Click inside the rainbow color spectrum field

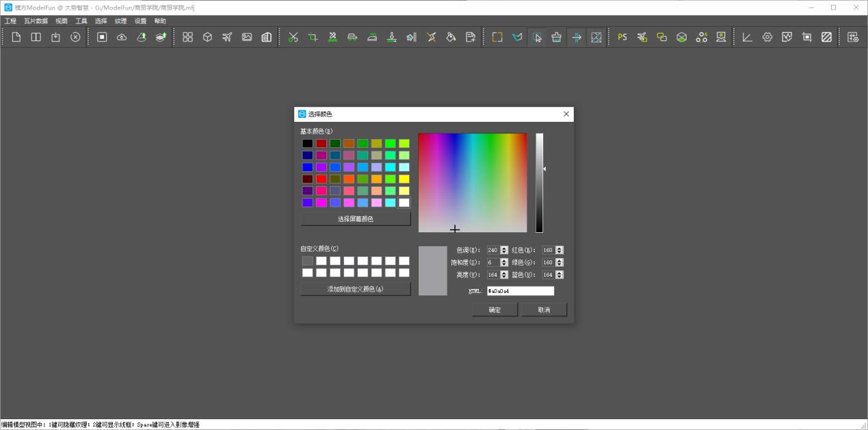click(x=473, y=182)
